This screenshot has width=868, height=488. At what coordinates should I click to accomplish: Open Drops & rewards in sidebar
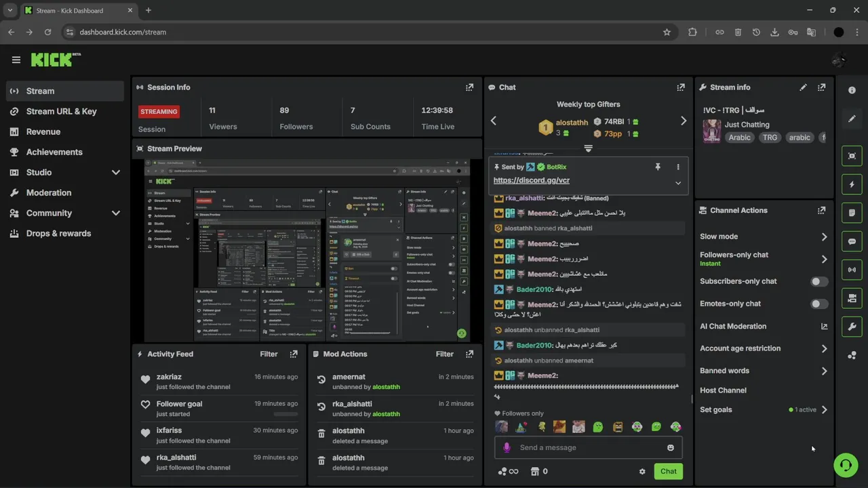[65, 233]
